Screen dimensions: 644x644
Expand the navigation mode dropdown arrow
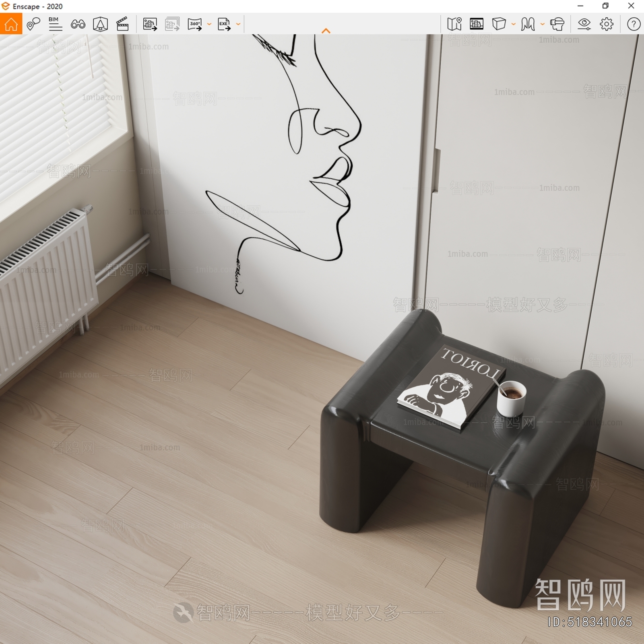[x=543, y=24]
